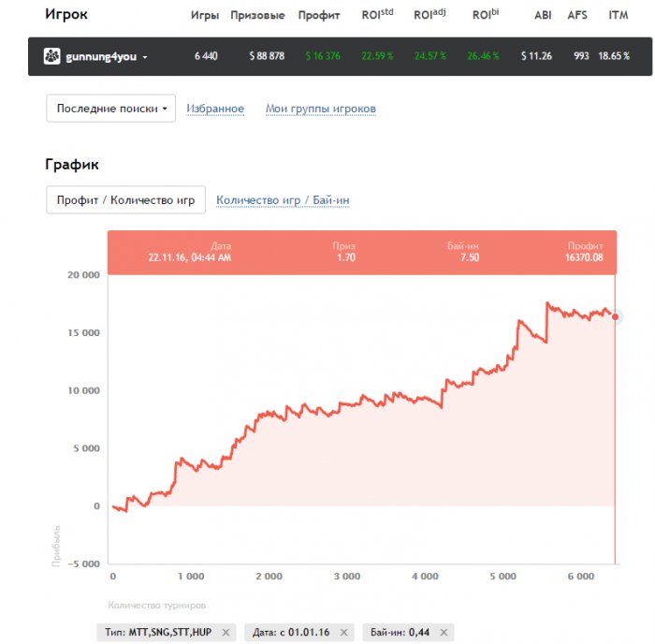Expand the gunnung4you player dropdown arrow

tap(145, 57)
